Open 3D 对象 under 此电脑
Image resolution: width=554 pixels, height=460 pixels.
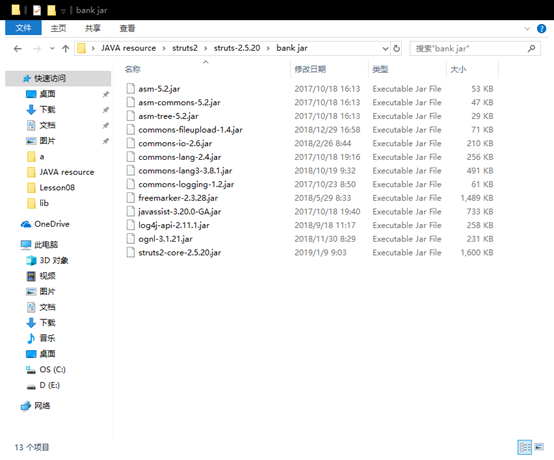pyautogui.click(x=54, y=260)
